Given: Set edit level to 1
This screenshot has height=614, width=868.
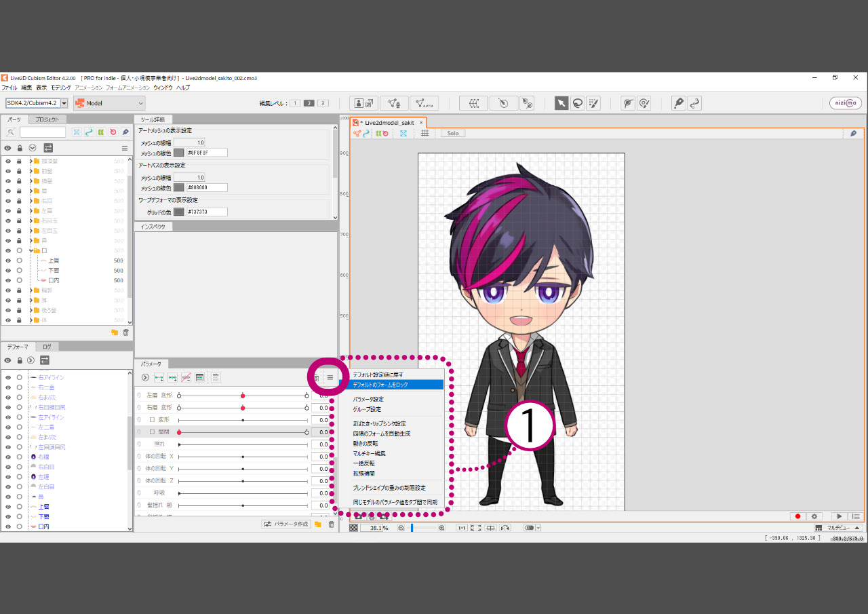Looking at the screenshot, I should click(296, 103).
